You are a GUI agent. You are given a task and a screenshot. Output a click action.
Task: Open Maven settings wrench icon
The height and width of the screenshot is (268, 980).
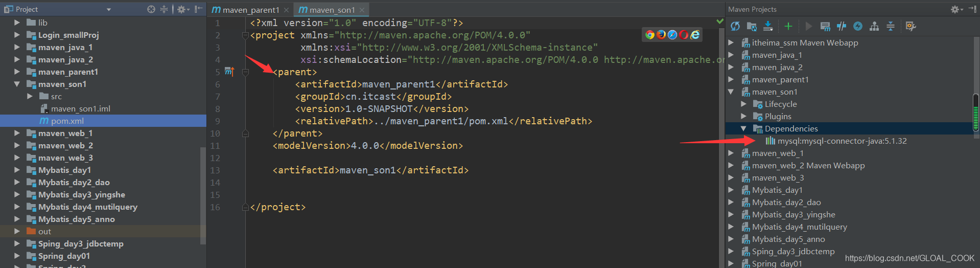pos(911,26)
